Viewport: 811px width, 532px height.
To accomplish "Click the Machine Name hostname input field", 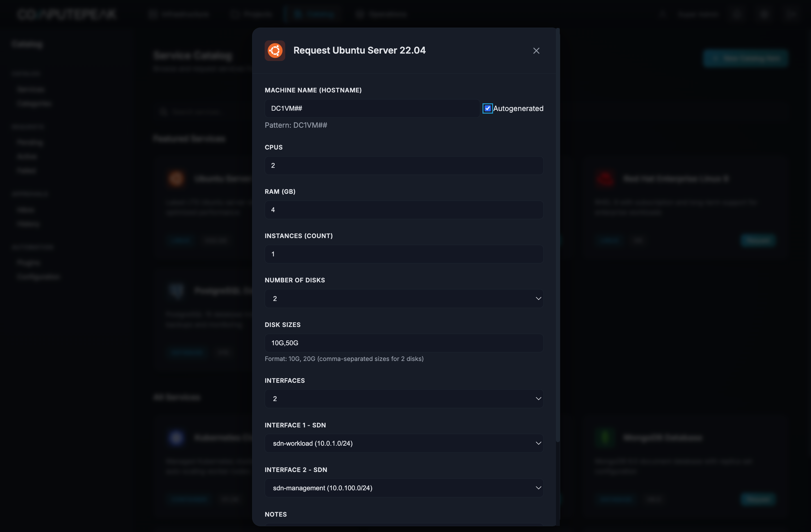I will point(371,108).
